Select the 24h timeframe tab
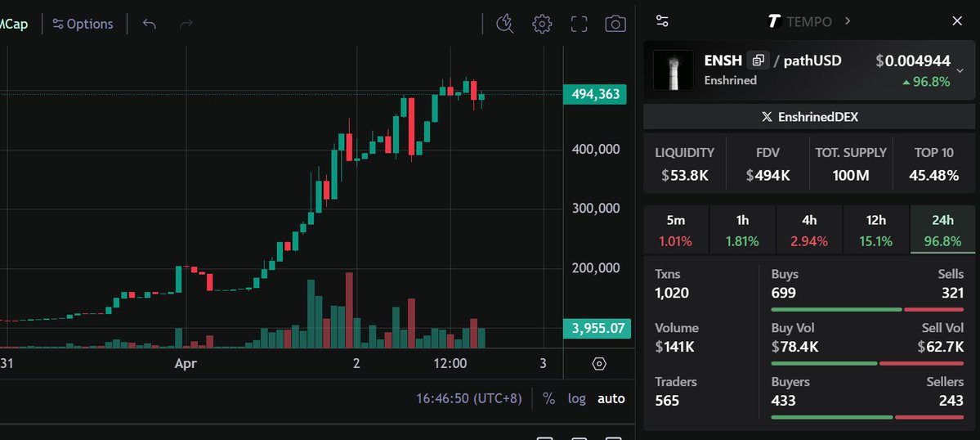The image size is (980, 440). tap(942, 229)
